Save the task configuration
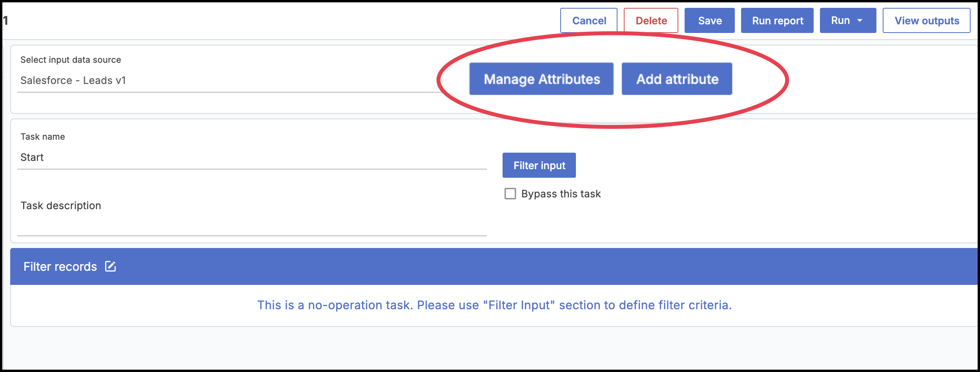 coord(710,20)
